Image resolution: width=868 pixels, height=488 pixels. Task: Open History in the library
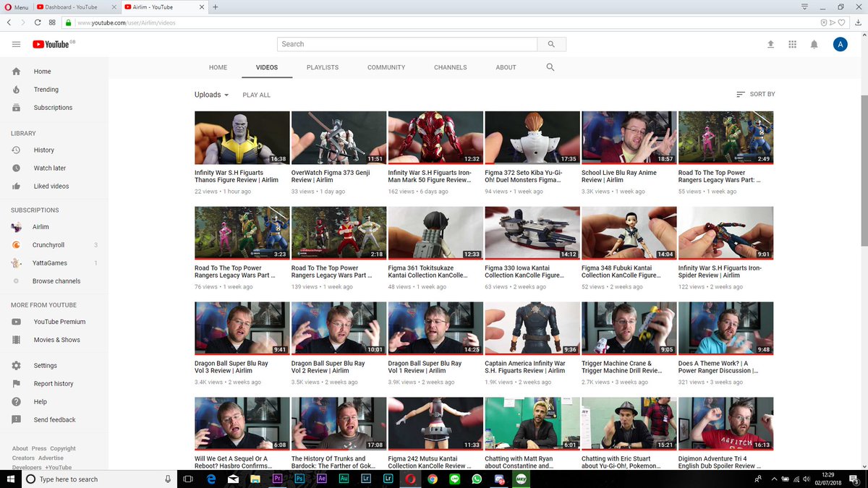(x=43, y=150)
